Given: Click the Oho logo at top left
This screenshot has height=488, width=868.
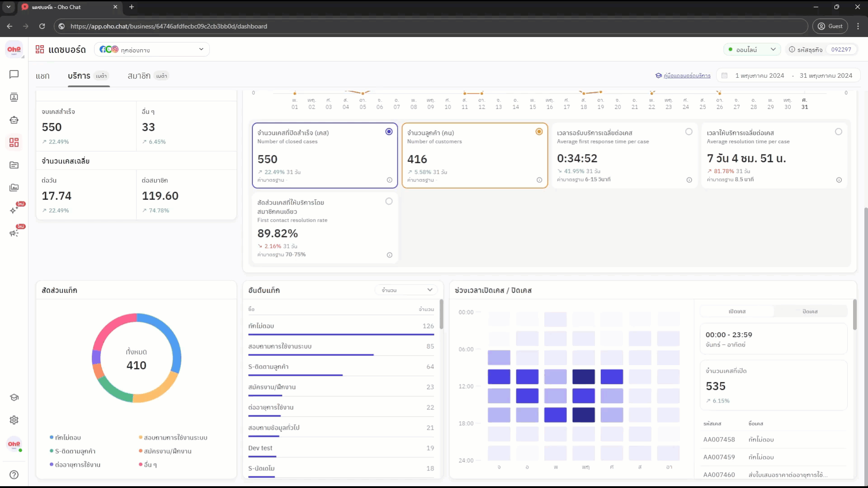Looking at the screenshot, I should pyautogui.click(x=14, y=50).
